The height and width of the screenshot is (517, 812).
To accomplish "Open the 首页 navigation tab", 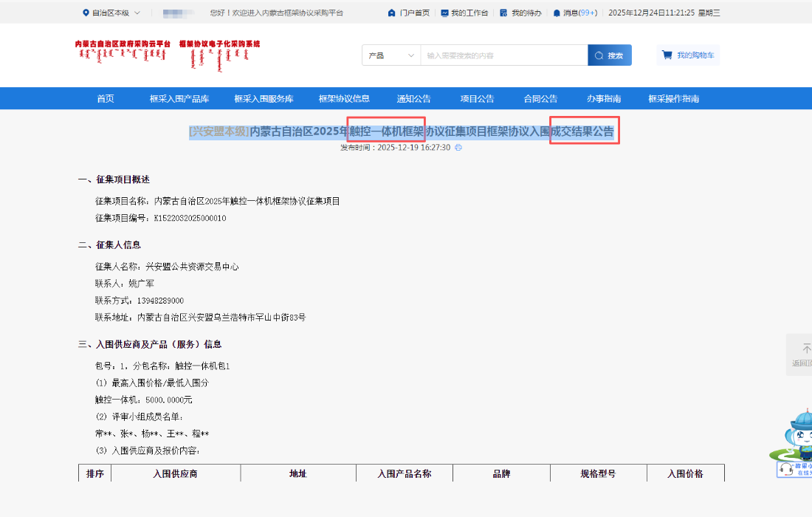I will [x=106, y=99].
